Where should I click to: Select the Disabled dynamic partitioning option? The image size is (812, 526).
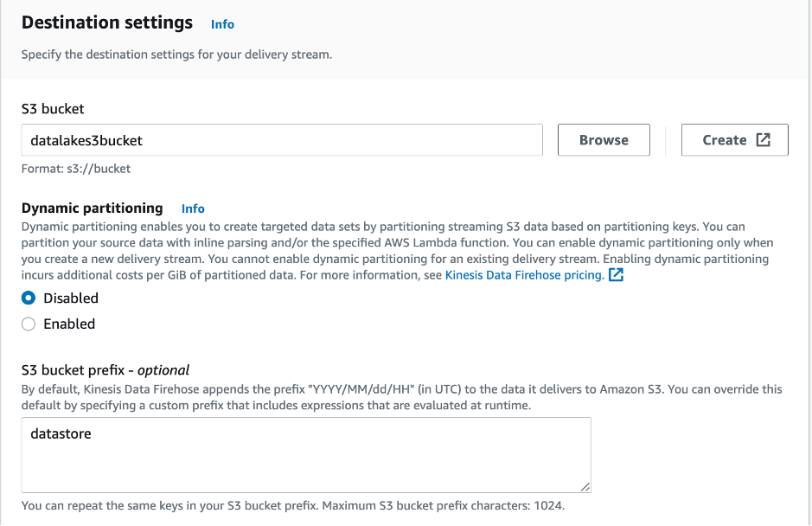pyautogui.click(x=29, y=298)
